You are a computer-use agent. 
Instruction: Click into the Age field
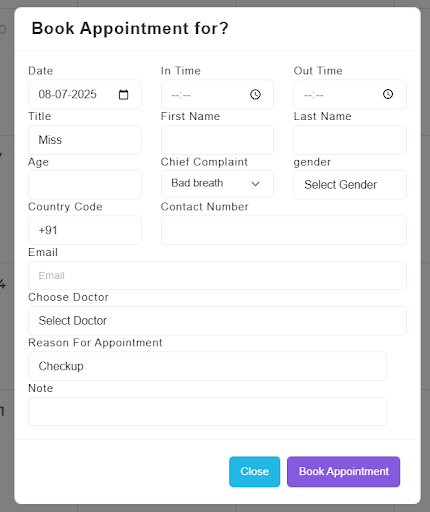(85, 185)
